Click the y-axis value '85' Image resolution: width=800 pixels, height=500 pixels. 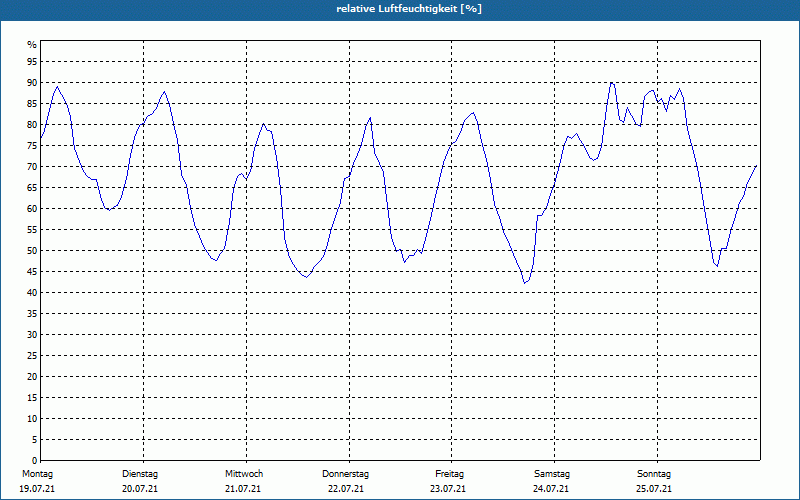[32, 104]
